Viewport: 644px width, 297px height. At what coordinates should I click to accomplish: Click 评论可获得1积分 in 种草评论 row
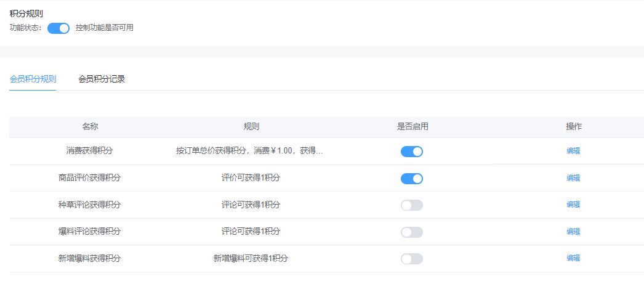point(251,205)
